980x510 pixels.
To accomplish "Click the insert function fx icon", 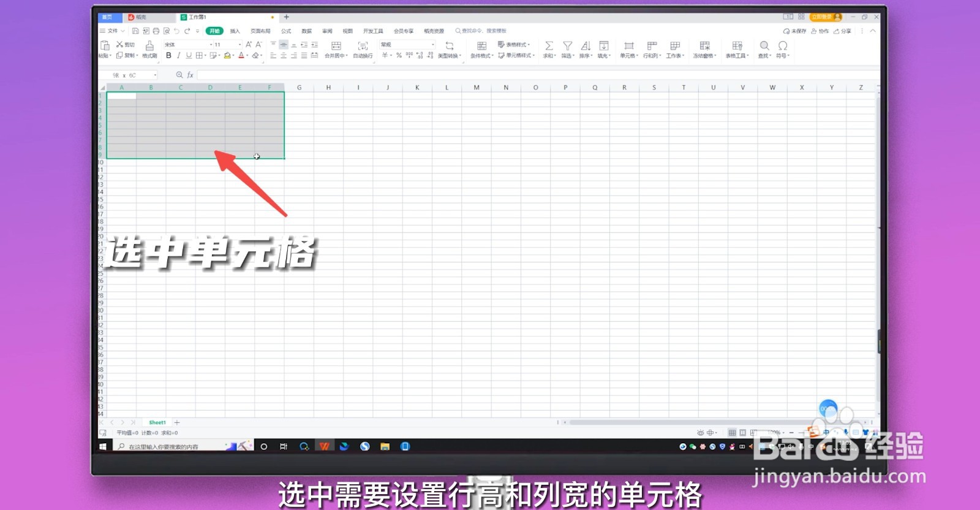I will 190,75.
